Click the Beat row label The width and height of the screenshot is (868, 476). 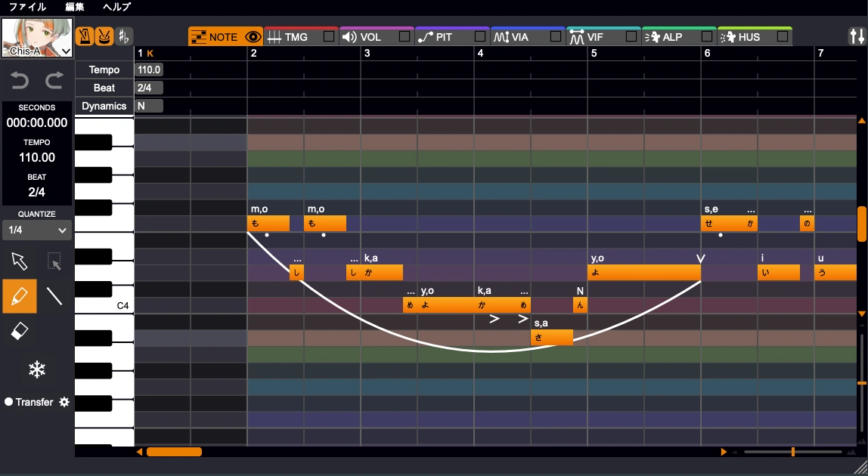[x=104, y=88]
